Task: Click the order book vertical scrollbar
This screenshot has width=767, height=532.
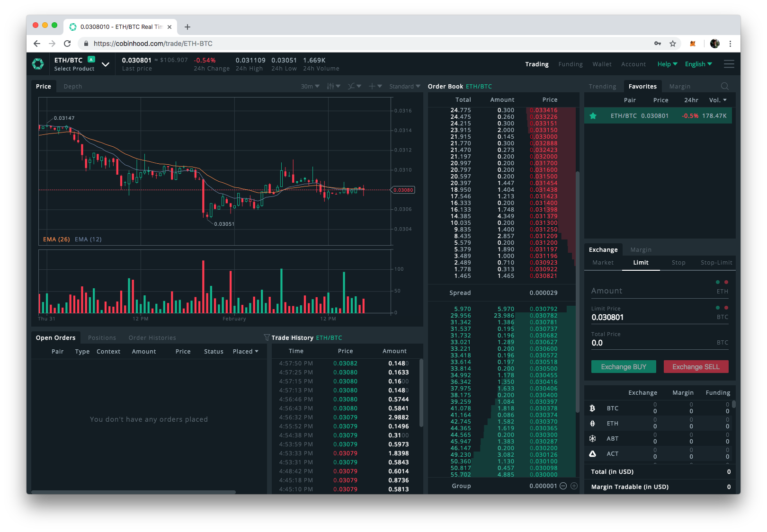Action: [x=578, y=292]
